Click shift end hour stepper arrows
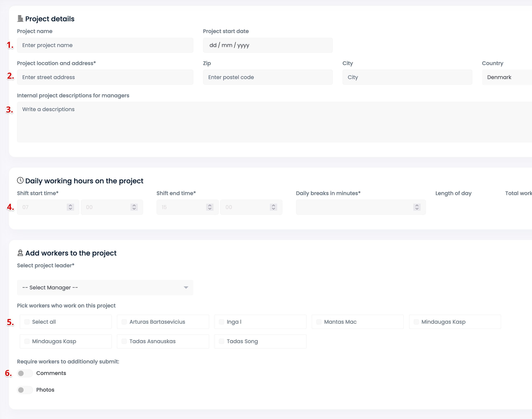532x419 pixels. point(210,207)
